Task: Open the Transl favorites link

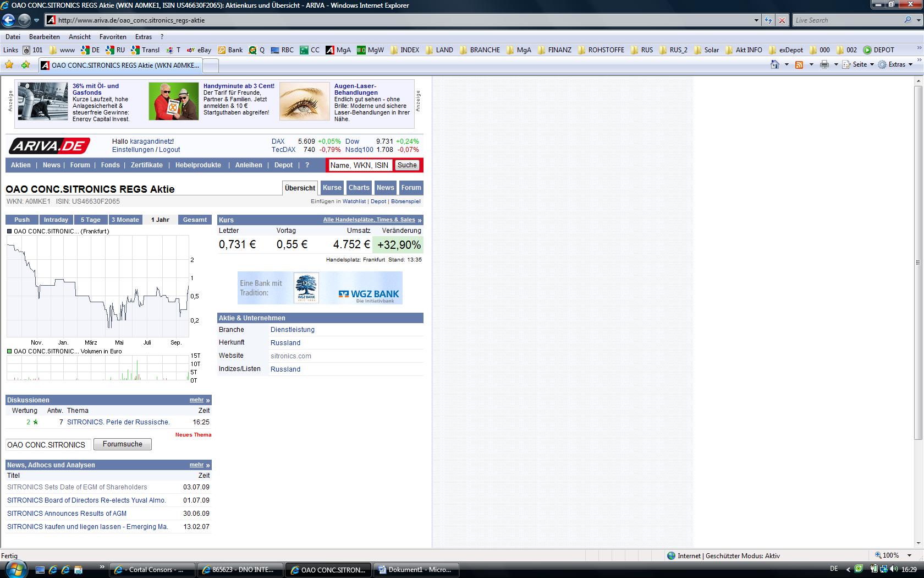Action: point(145,50)
